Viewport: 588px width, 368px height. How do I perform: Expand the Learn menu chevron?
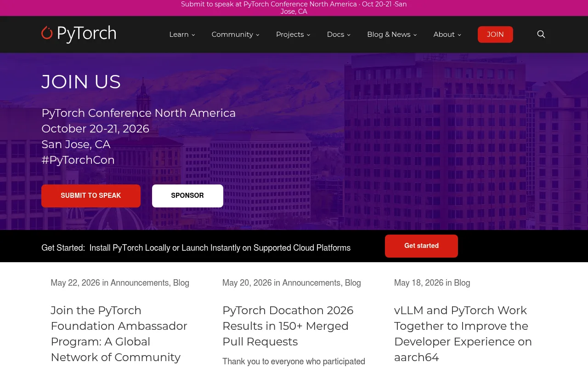(x=193, y=35)
